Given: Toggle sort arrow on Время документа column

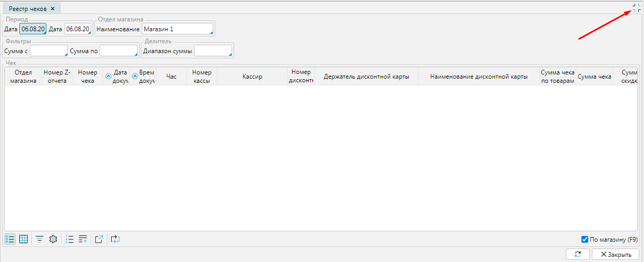Looking at the screenshot, I should pos(135,76).
